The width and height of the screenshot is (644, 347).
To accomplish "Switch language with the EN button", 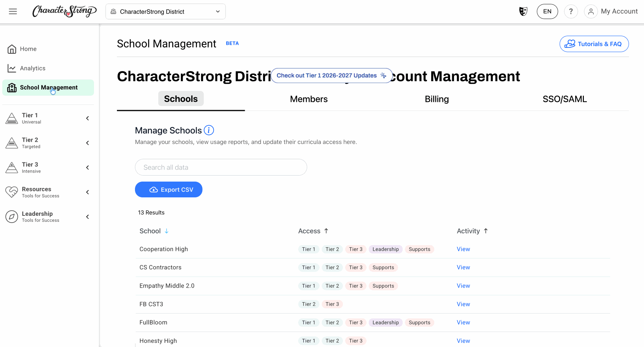I will [x=547, y=11].
